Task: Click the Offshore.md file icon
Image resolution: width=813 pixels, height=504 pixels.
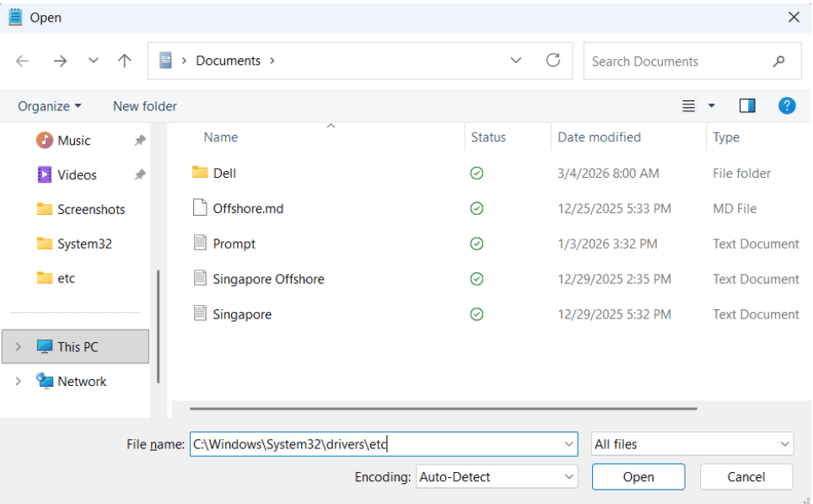Action: [200, 207]
